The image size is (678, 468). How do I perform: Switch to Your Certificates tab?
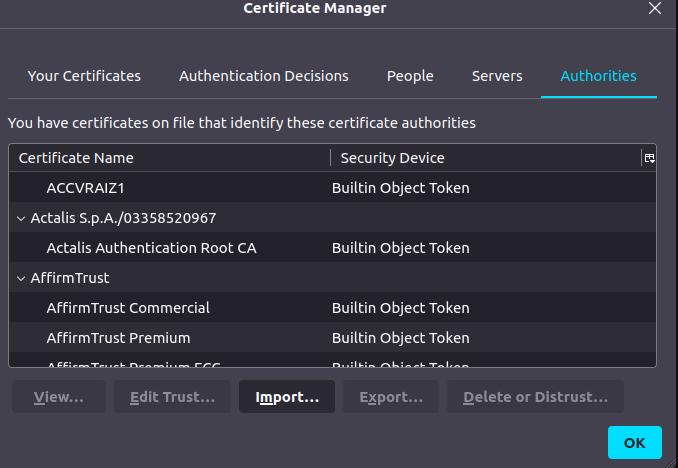click(84, 76)
